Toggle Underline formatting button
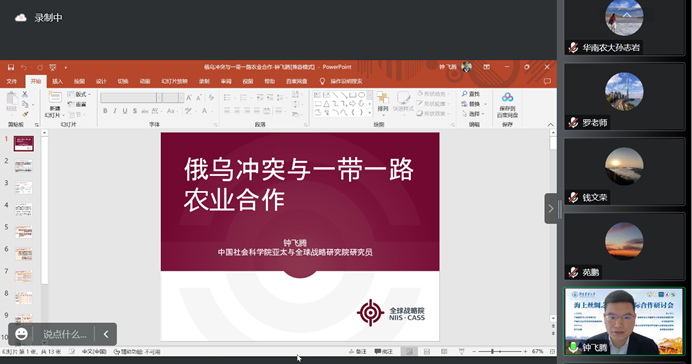Screen dimensions: 692x364 [x=125, y=111]
